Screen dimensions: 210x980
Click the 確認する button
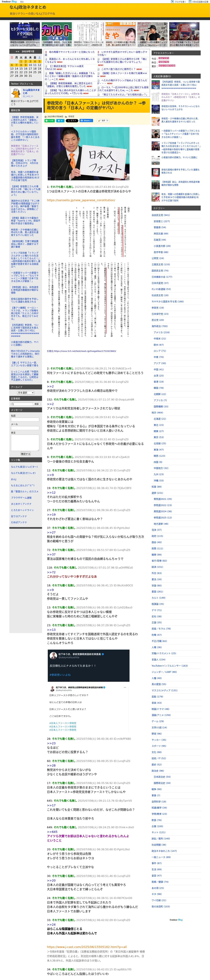point(25,454)
